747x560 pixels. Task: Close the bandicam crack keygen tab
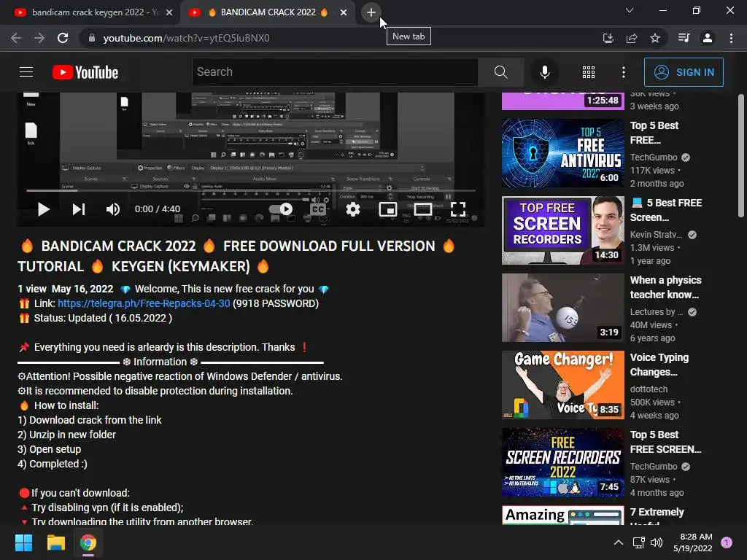point(169,12)
